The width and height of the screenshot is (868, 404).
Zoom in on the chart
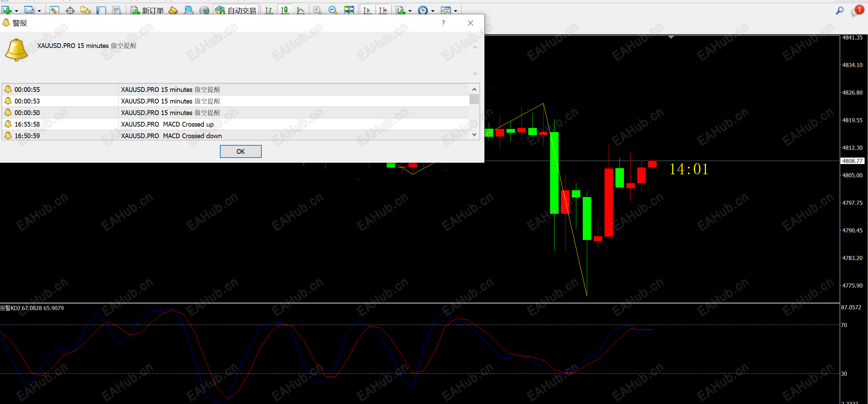(x=317, y=10)
